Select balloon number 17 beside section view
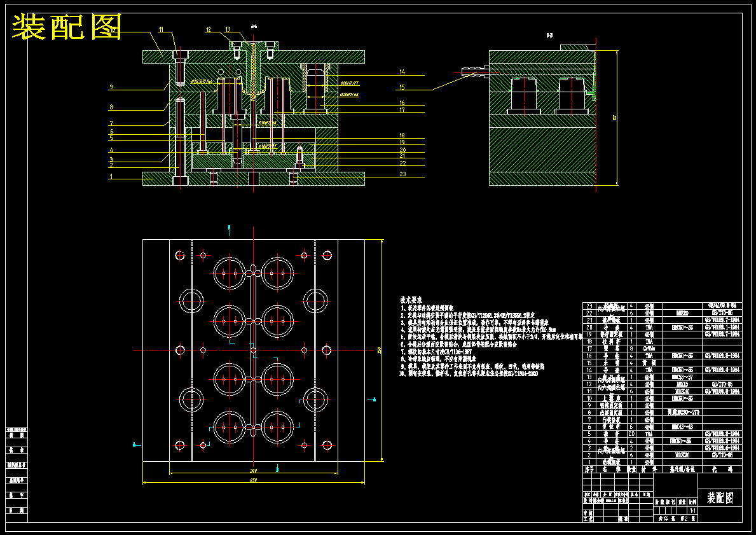Screen dimensions: 756x535 pos(402,110)
